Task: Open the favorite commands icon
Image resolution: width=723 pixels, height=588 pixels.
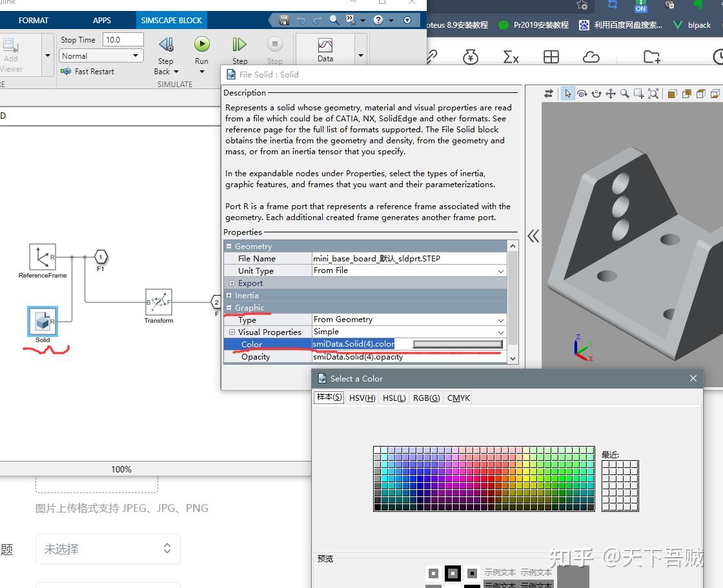Action: point(351,20)
